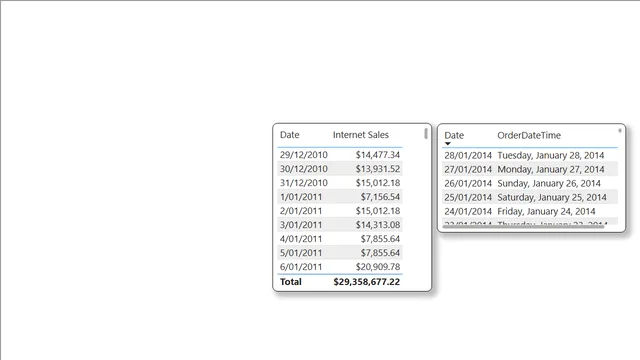This screenshot has height=360, width=640.
Task: Select the $20,909.78 sales value
Action: pyautogui.click(x=378, y=267)
